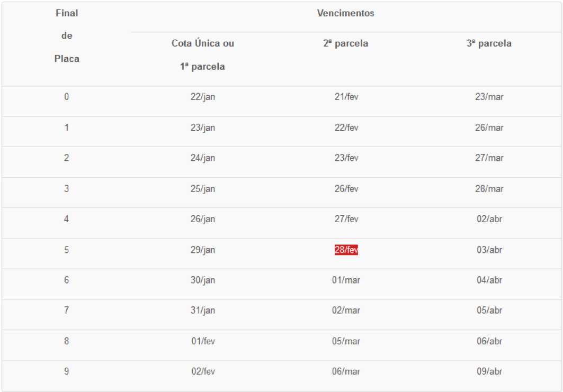Click the Final de Placa header
This screenshot has width=563, height=392.
pos(67,36)
